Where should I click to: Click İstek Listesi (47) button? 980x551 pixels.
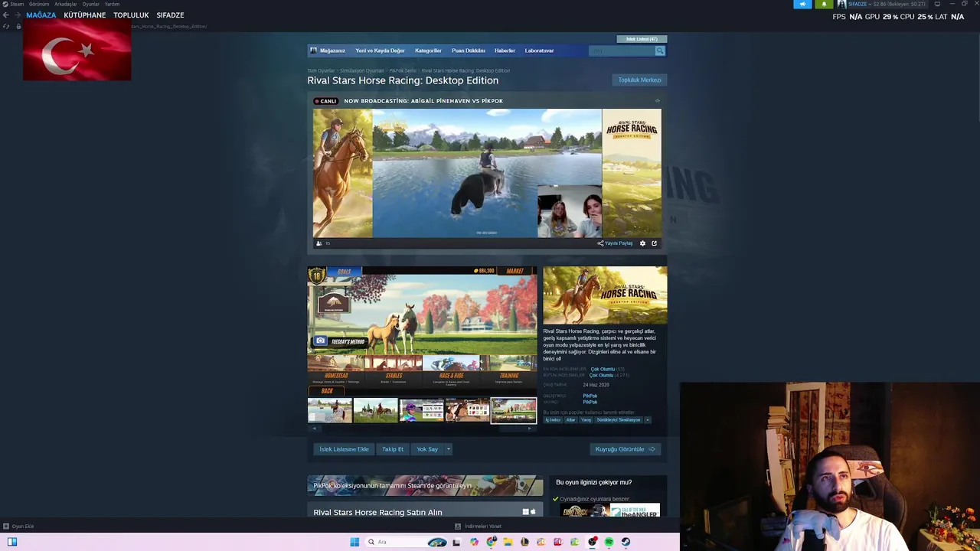click(x=642, y=39)
